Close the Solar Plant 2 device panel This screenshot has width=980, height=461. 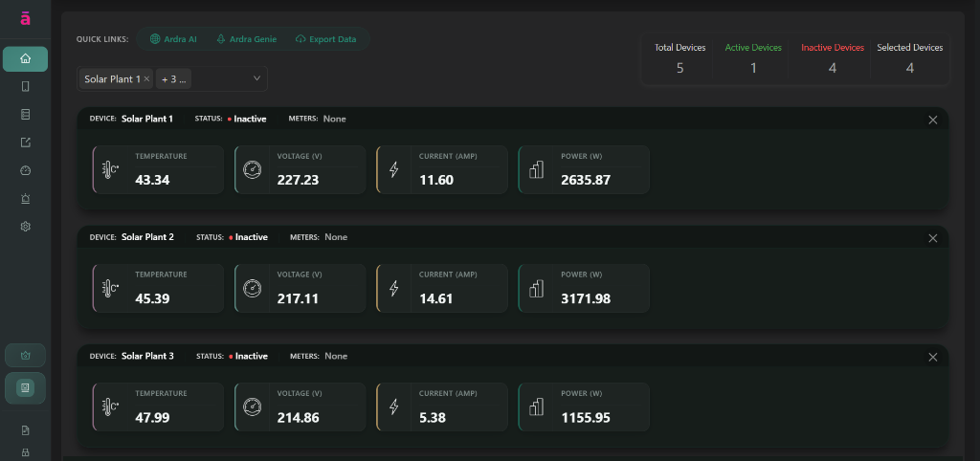932,238
